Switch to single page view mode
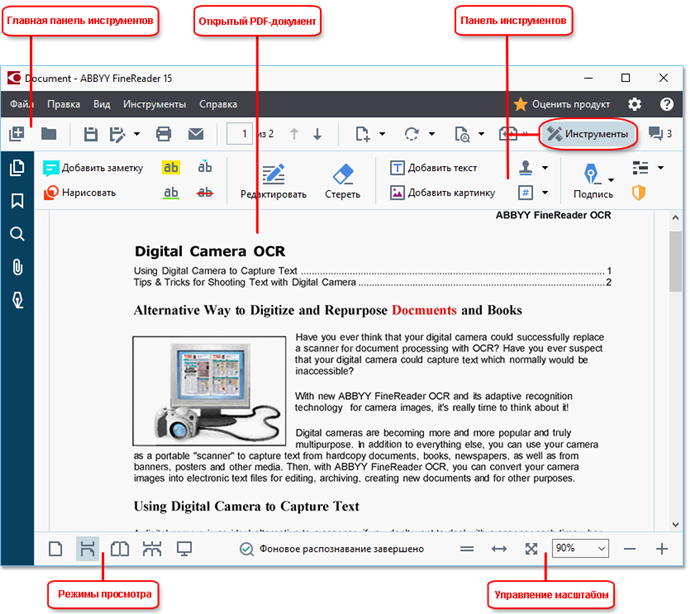Viewport: 690px width, 614px height. pyautogui.click(x=55, y=549)
